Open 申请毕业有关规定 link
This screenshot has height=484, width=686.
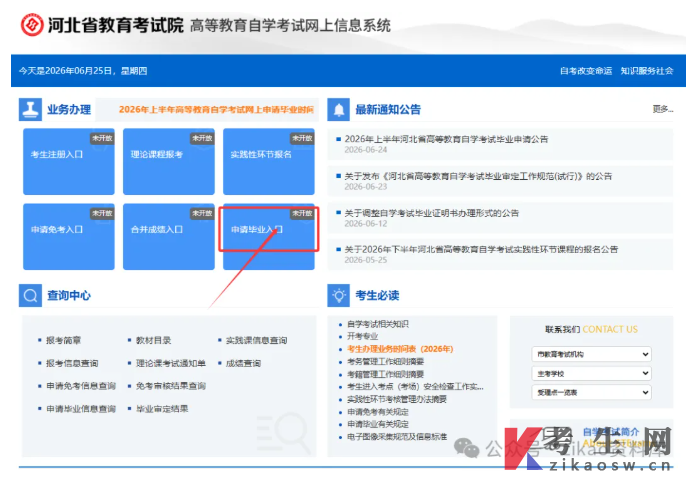(x=378, y=424)
